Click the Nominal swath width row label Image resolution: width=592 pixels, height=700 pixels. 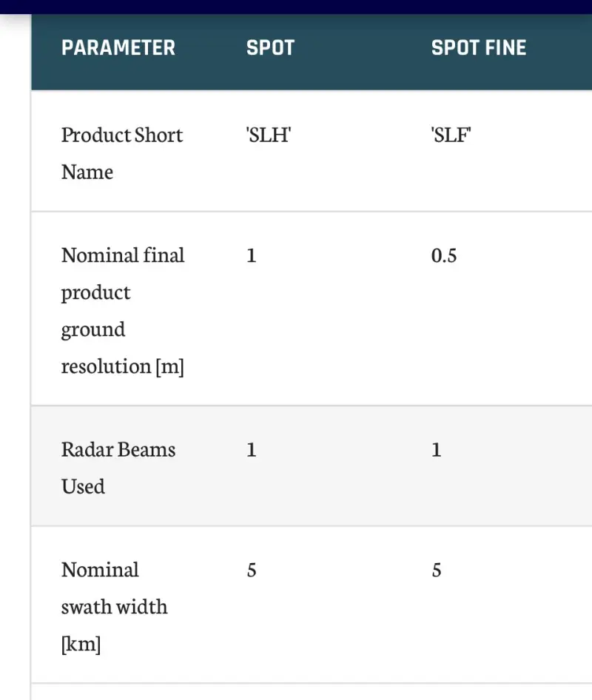click(x=114, y=607)
